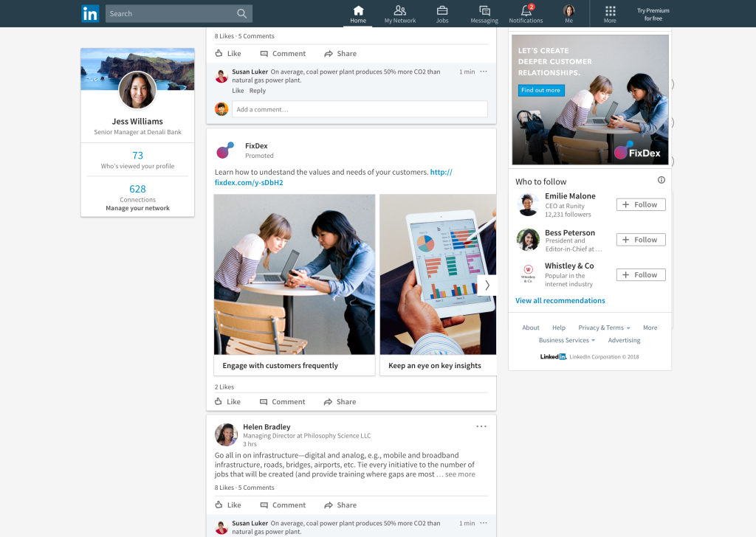
Task: Click Find out more on FixDex ad
Action: pyautogui.click(x=540, y=90)
